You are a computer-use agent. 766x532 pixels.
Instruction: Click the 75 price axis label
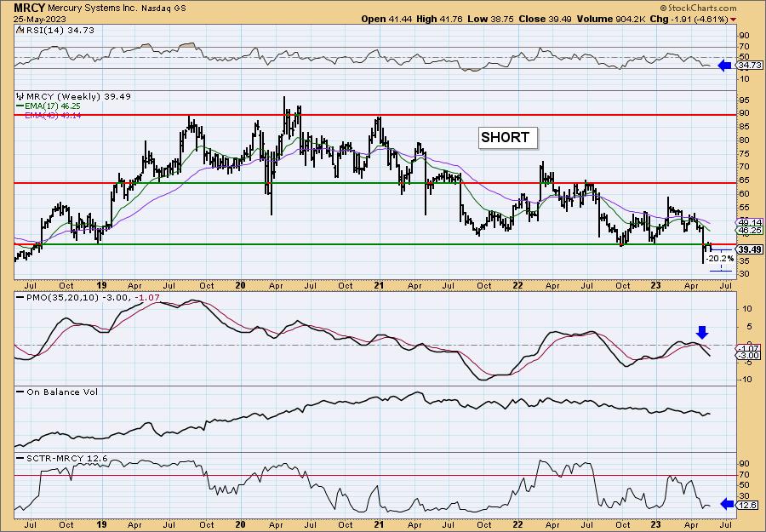(x=744, y=153)
